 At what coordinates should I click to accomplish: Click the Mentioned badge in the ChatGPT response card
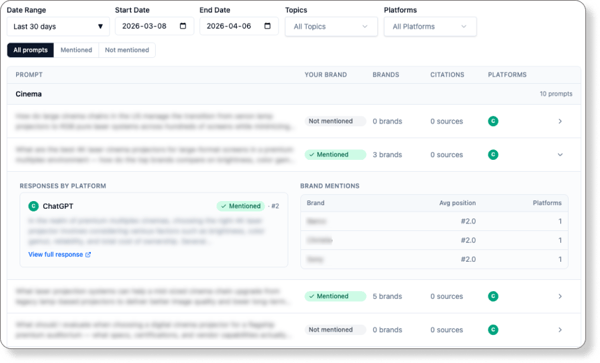click(241, 206)
